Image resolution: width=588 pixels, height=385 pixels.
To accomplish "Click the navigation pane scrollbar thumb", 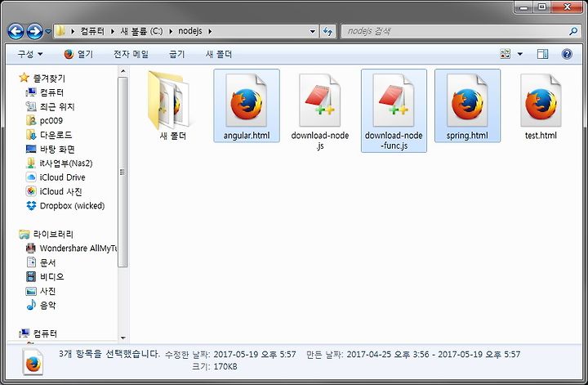I will [122, 172].
